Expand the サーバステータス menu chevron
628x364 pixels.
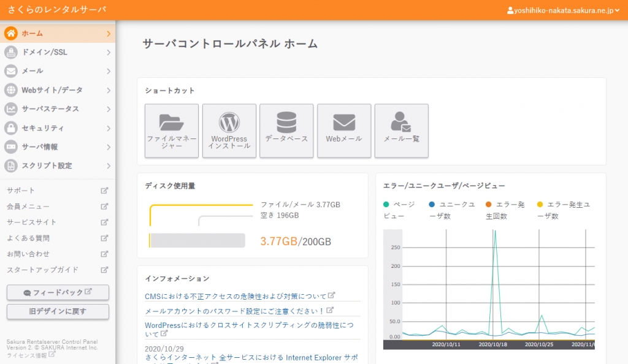[x=109, y=109]
